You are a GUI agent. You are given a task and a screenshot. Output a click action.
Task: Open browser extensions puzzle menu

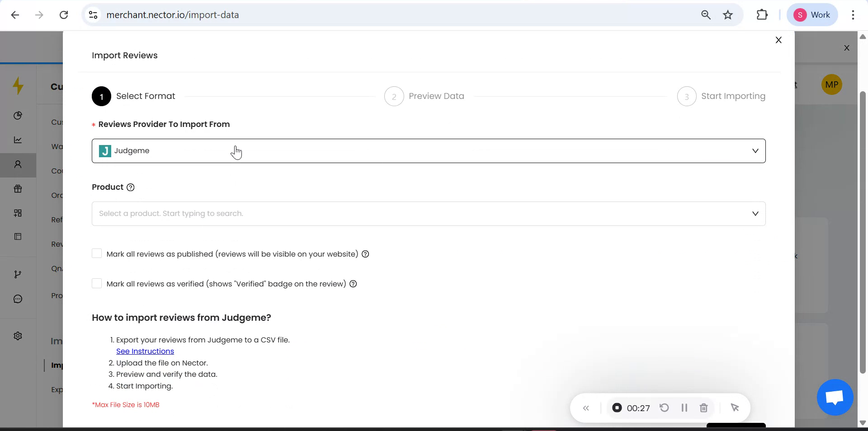(x=762, y=14)
